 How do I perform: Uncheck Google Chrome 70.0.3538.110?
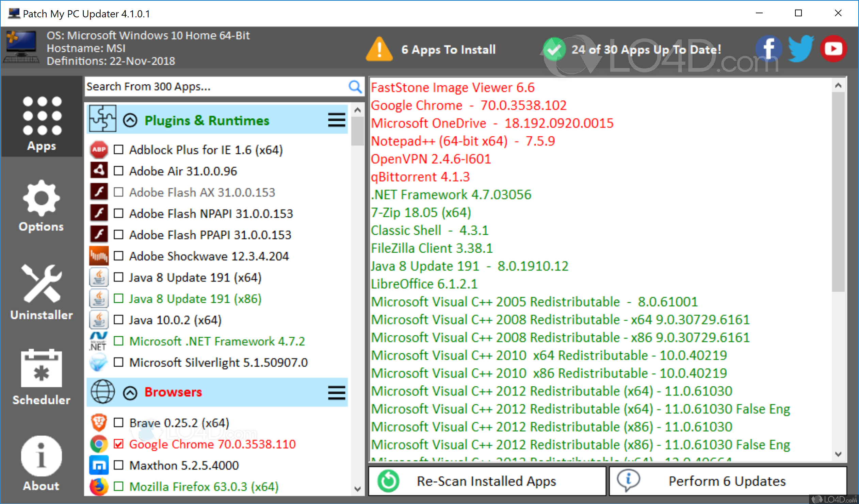point(118,444)
